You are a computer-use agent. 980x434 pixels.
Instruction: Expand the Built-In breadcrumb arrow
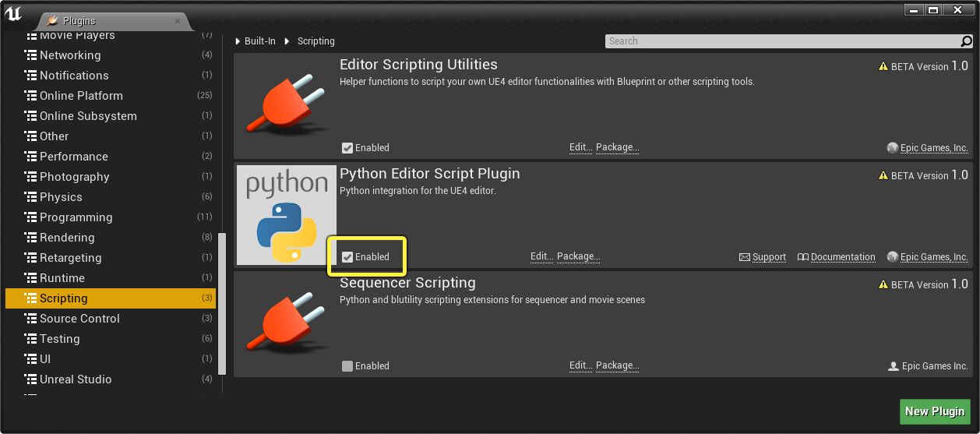[x=238, y=41]
